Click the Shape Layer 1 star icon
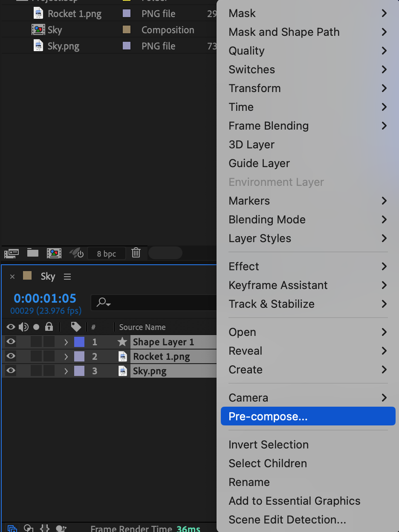This screenshot has height=532, width=399. tap(122, 342)
